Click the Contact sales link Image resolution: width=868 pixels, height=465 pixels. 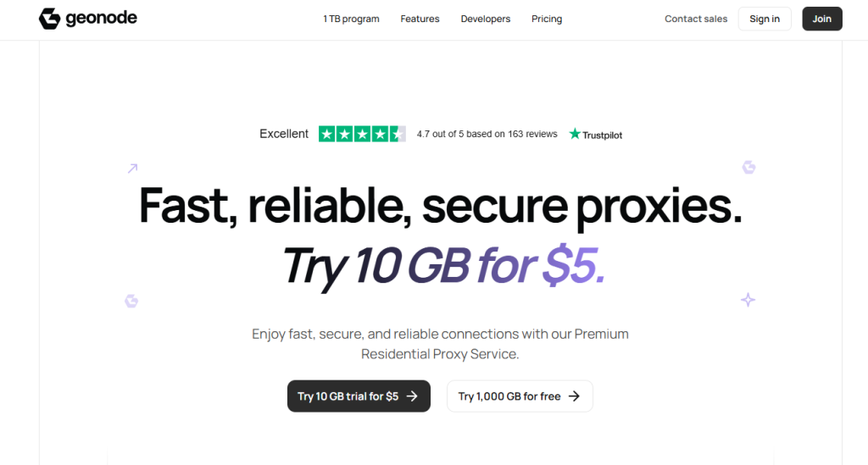pos(696,19)
